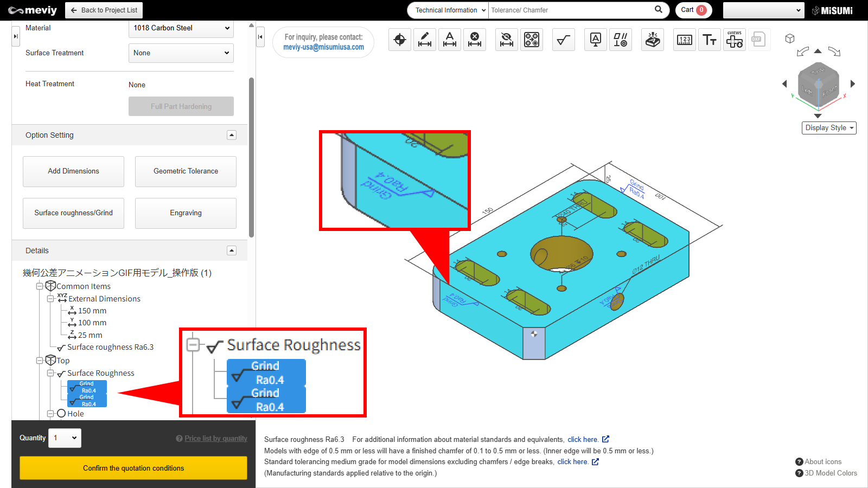868x488 pixels.
Task: Collapse the Details section
Action: coord(232,251)
